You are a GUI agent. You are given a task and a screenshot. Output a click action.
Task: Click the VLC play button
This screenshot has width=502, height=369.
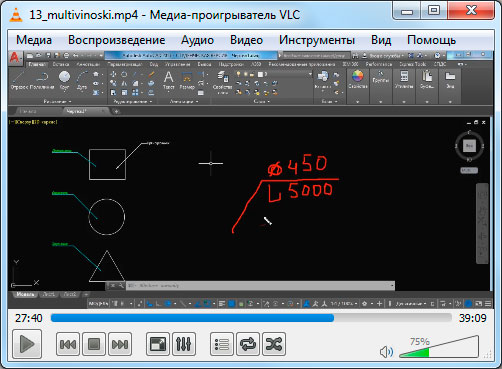point(27,344)
